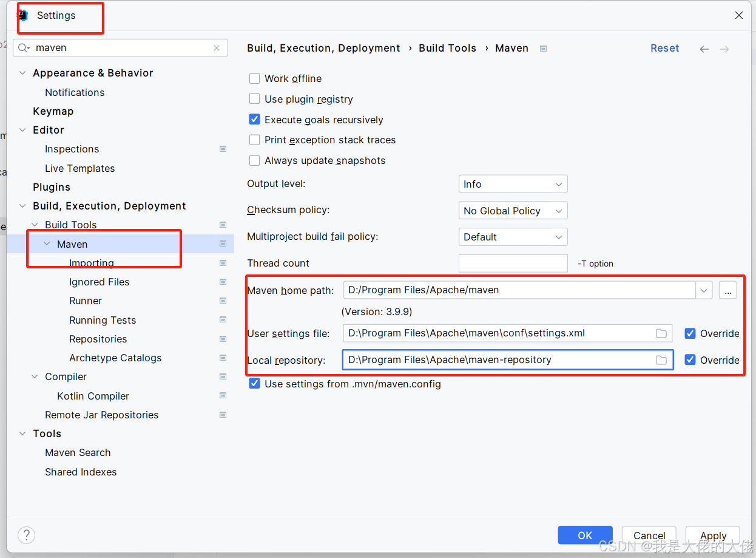Open the Keymap settings page

(x=53, y=111)
